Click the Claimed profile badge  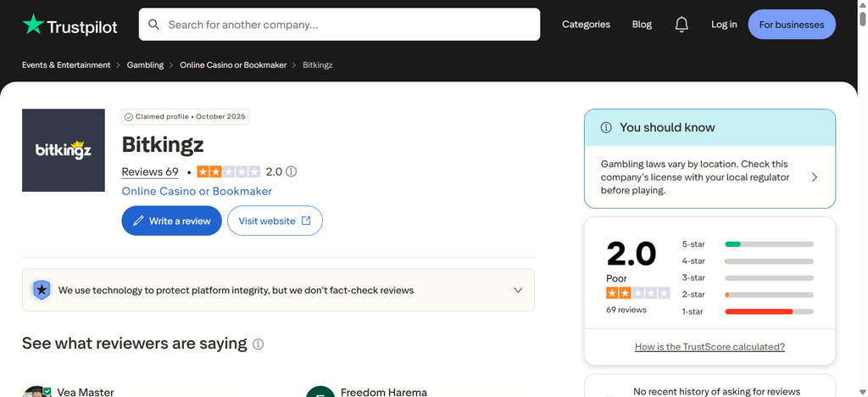point(185,117)
